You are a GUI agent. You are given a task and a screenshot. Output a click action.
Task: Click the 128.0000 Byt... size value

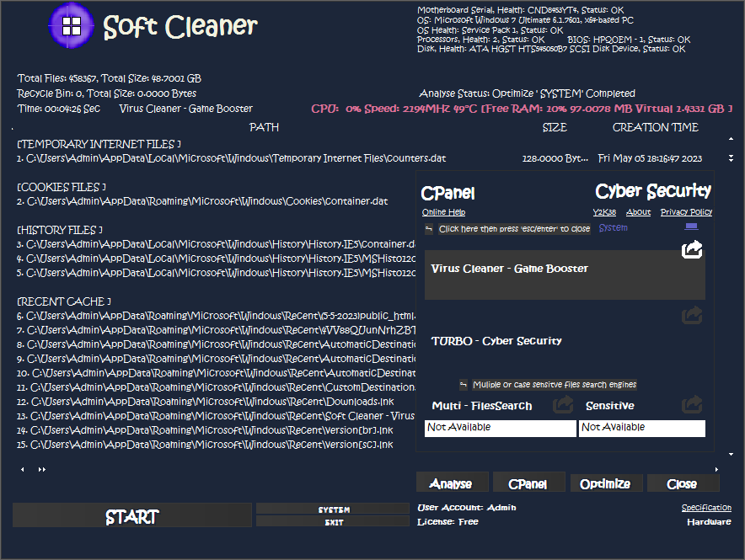[555, 158]
